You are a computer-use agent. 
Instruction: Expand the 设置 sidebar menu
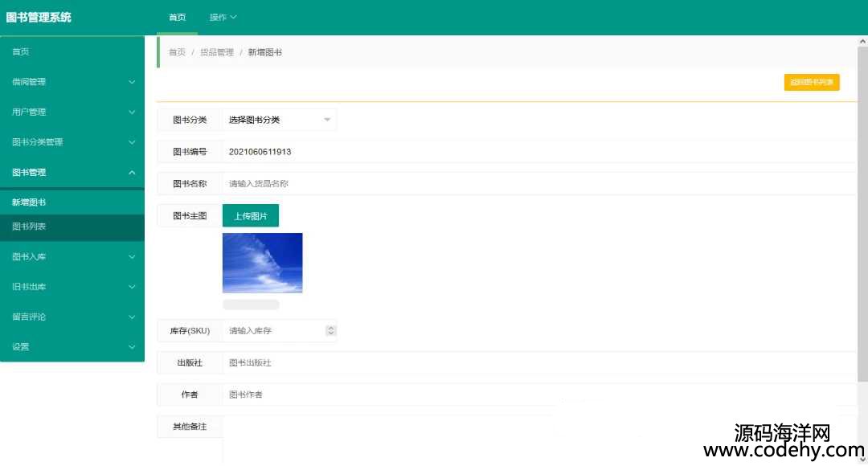coord(72,347)
